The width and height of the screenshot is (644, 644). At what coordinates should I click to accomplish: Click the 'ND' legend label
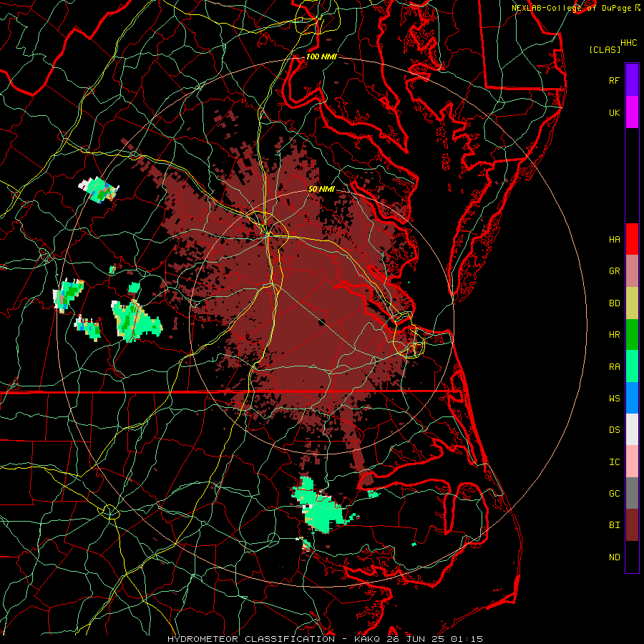[615, 557]
